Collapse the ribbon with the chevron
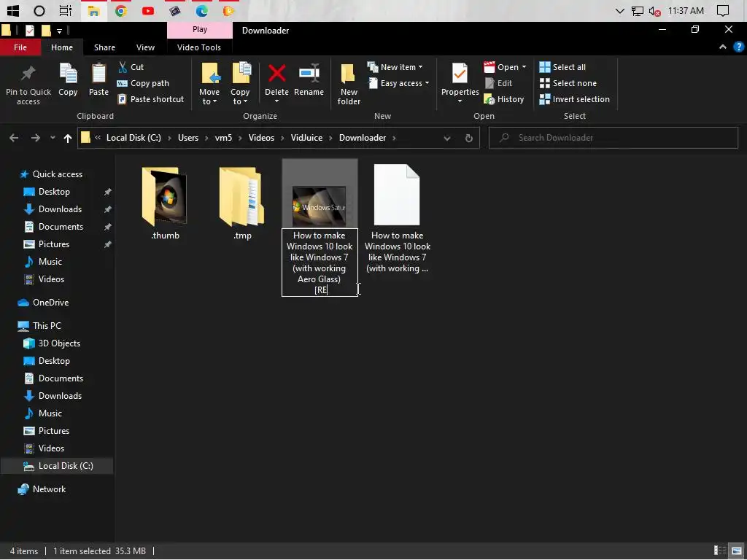747x560 pixels. (723, 47)
